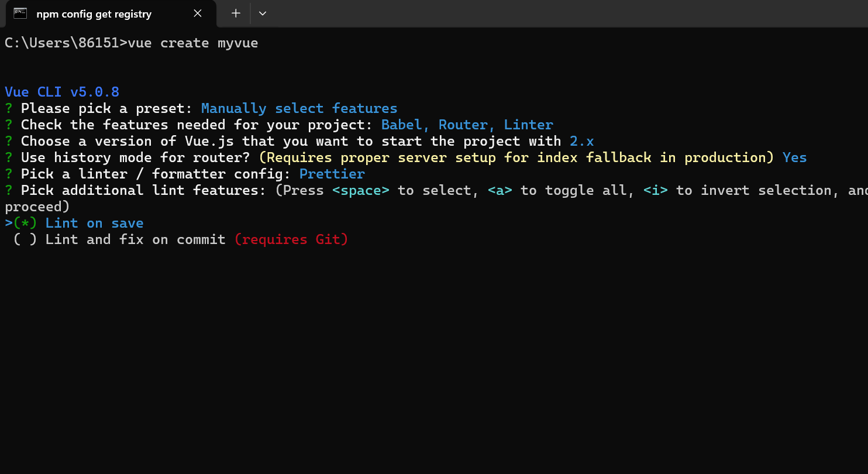Click the '<i>' invert selection key hint
This screenshot has width=868, height=474.
tap(656, 190)
